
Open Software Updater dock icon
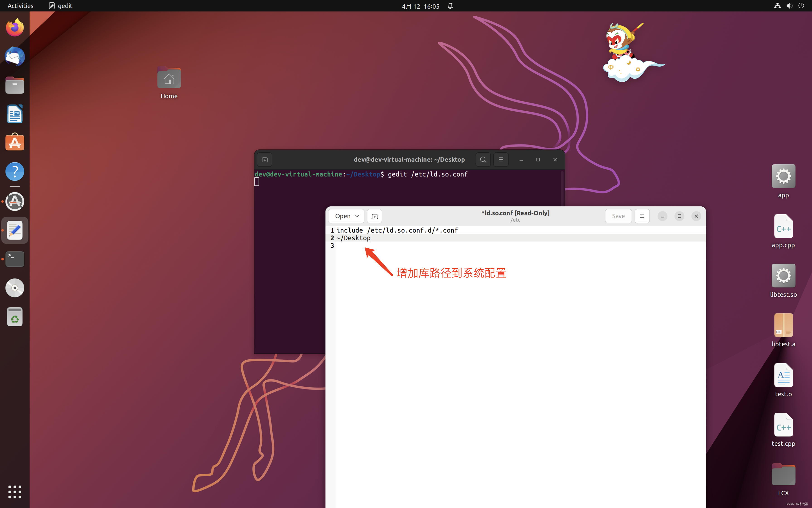click(15, 202)
